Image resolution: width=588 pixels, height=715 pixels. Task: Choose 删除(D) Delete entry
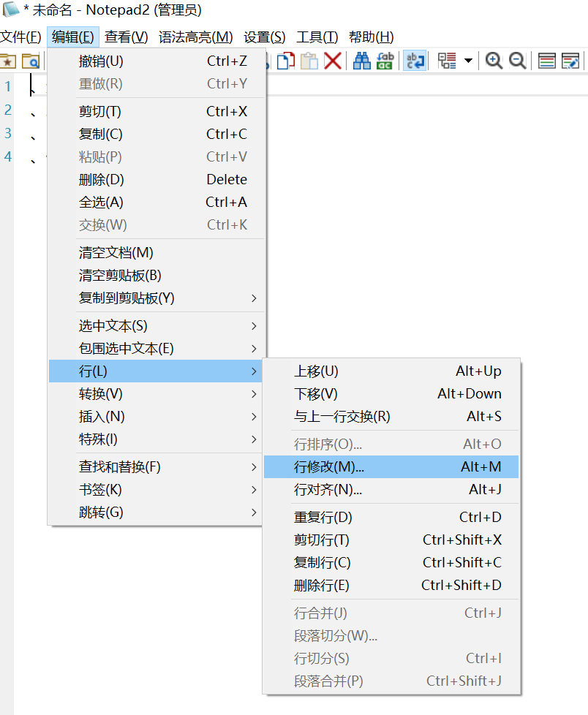(x=157, y=180)
